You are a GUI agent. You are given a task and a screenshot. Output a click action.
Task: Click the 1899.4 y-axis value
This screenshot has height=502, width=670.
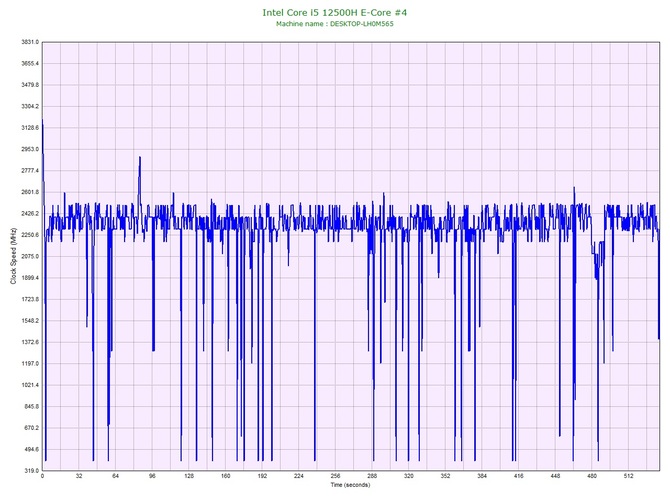point(30,278)
